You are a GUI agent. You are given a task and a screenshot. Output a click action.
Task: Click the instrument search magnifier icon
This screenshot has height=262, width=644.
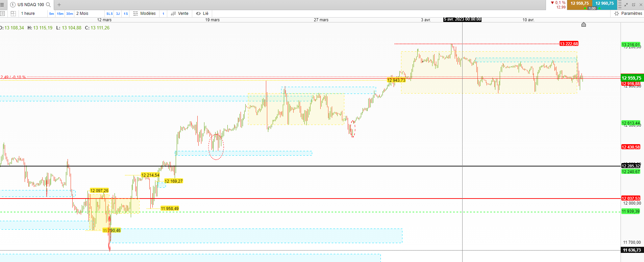pos(48,5)
